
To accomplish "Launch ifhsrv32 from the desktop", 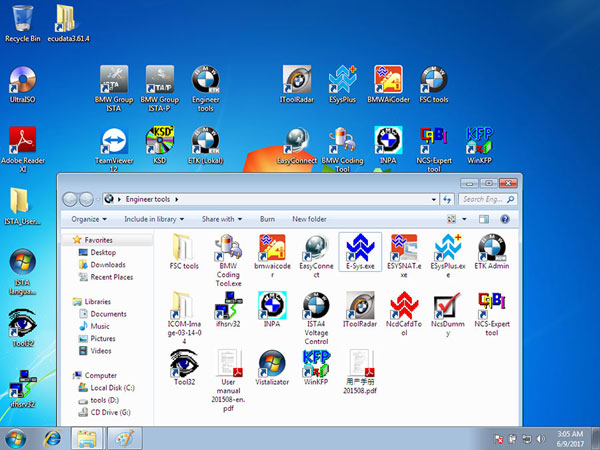I will point(22,388).
